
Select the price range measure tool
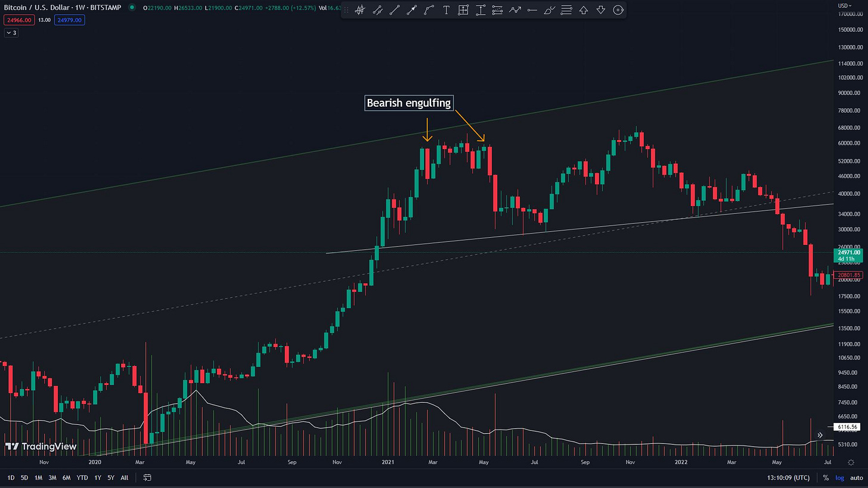480,10
